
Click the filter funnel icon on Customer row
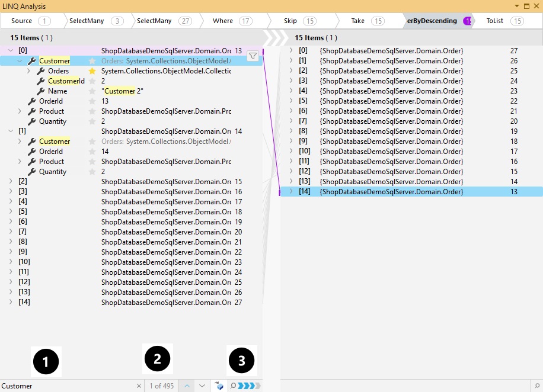pyautogui.click(x=253, y=56)
